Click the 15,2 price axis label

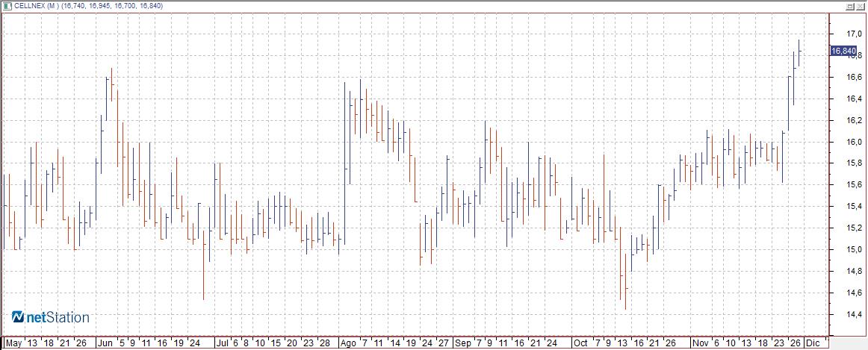pos(854,228)
